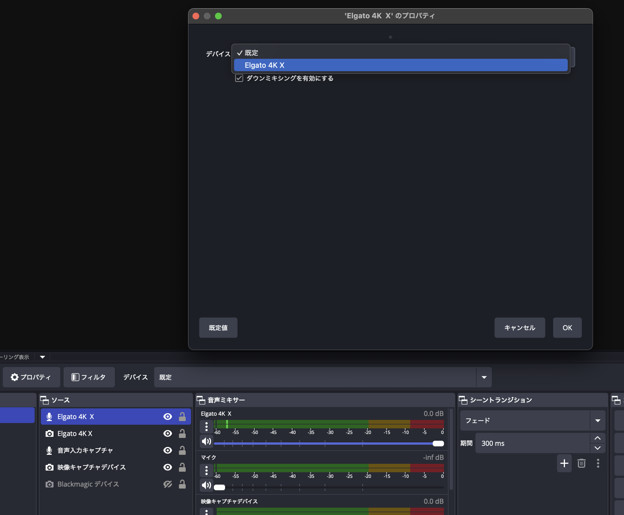Open Elgato 4K X mixer options menu

point(206,427)
